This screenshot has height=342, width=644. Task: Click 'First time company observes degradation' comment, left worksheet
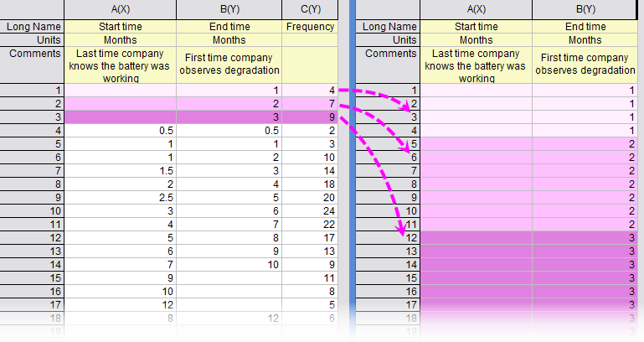coord(229,65)
